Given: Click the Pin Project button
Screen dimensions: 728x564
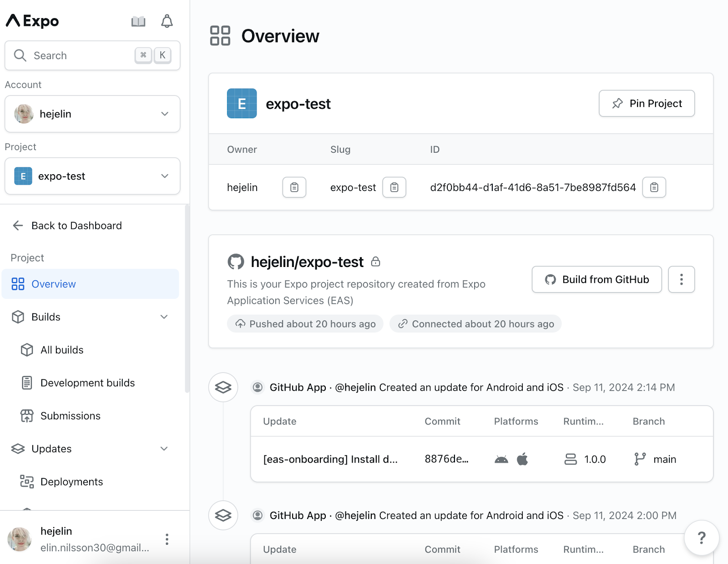Looking at the screenshot, I should pyautogui.click(x=647, y=104).
